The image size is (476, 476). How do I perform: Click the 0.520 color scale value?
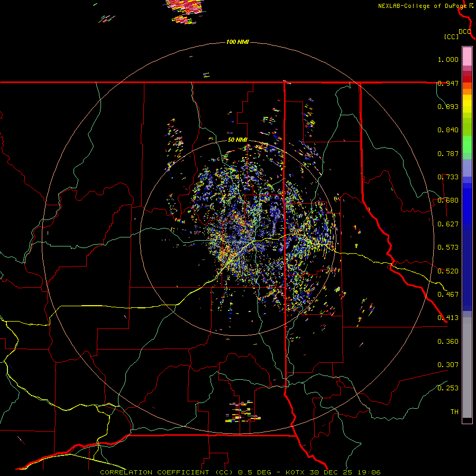[x=448, y=271]
